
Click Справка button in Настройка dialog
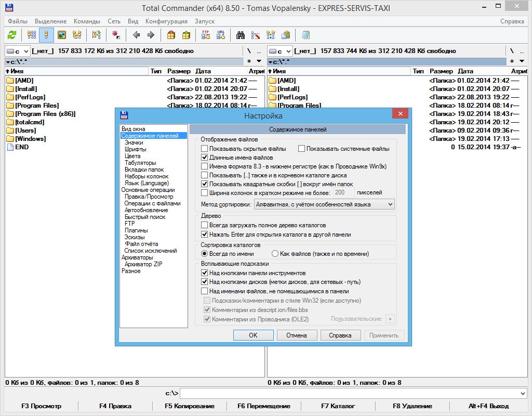click(x=340, y=335)
